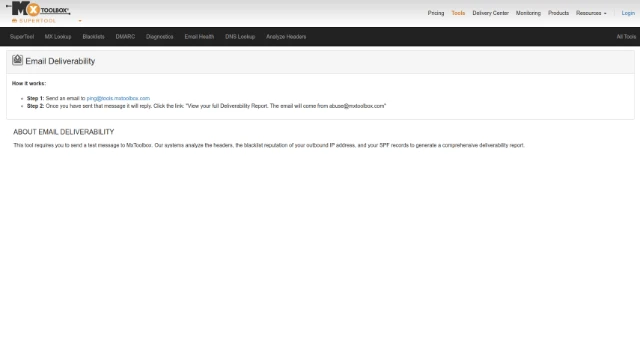Click the 'Step 2:' text
The image size is (640, 360).
point(36,106)
